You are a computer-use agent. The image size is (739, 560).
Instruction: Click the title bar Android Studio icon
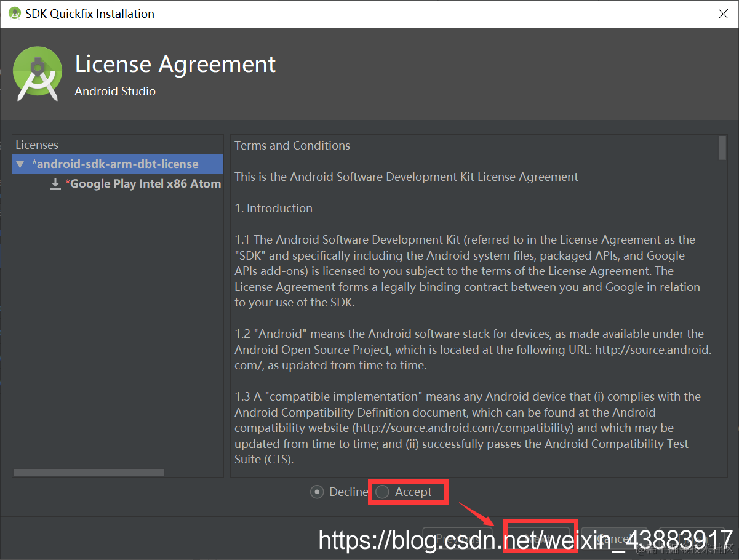(x=15, y=14)
